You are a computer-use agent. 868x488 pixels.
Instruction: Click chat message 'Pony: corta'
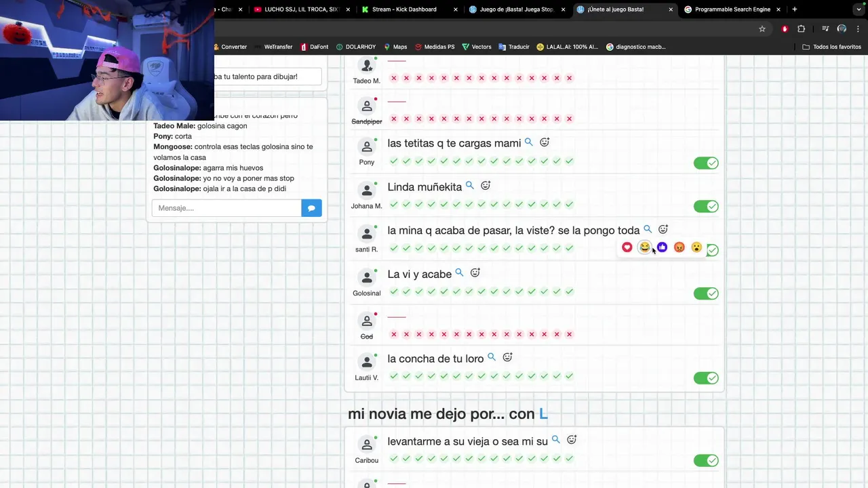click(x=173, y=136)
